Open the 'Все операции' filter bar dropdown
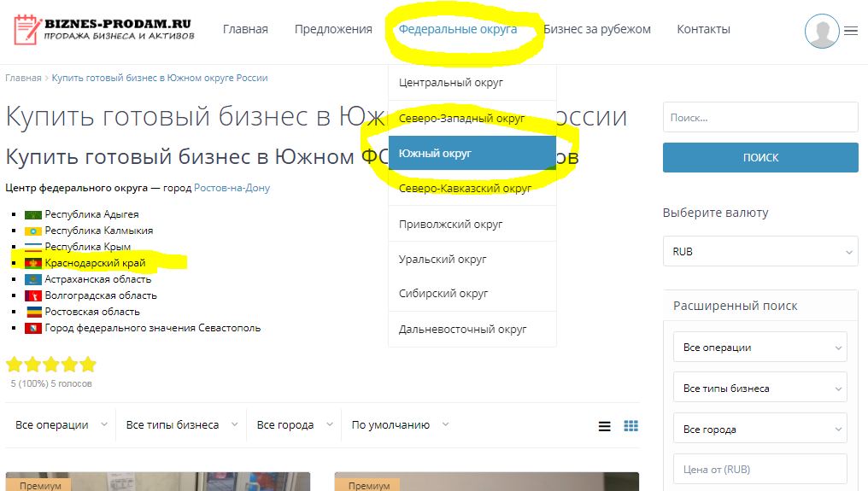Image resolution: width=868 pixels, height=491 pixels. 62,424
